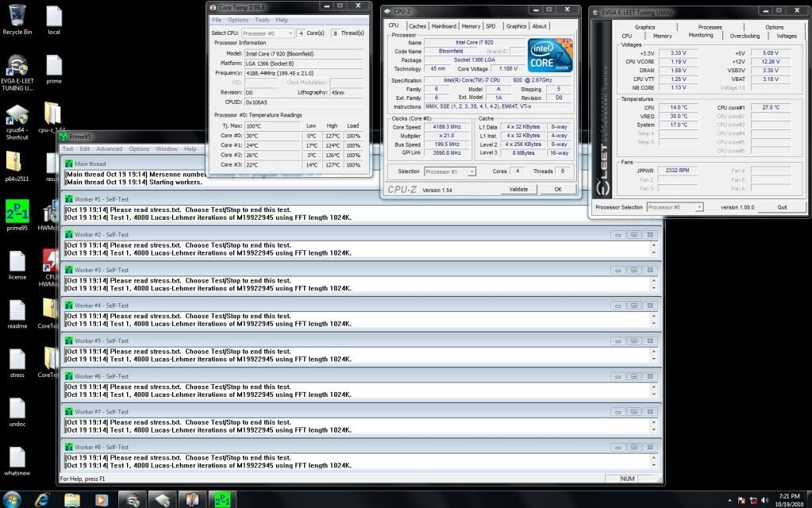This screenshot has height=508, width=812.
Task: Open the 'license' file on the desktop
Action: (17, 265)
